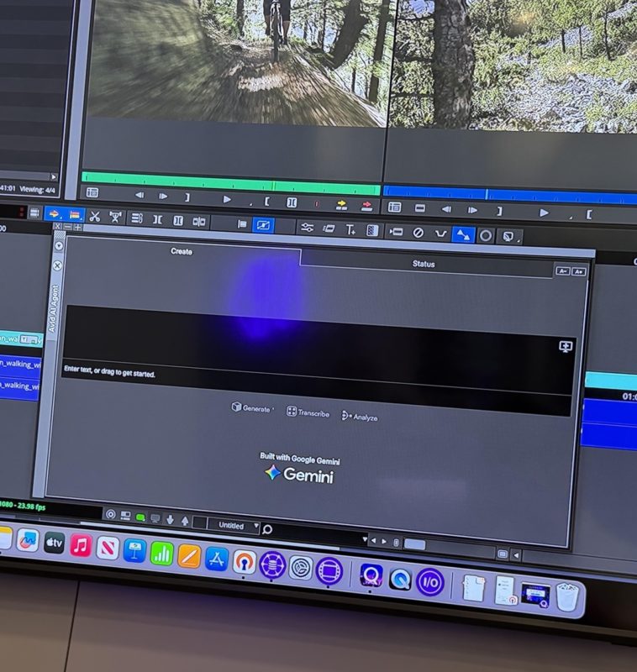Click the scroll arrow above 'Viewing: 4/4'
The image size is (637, 672).
click(x=53, y=176)
